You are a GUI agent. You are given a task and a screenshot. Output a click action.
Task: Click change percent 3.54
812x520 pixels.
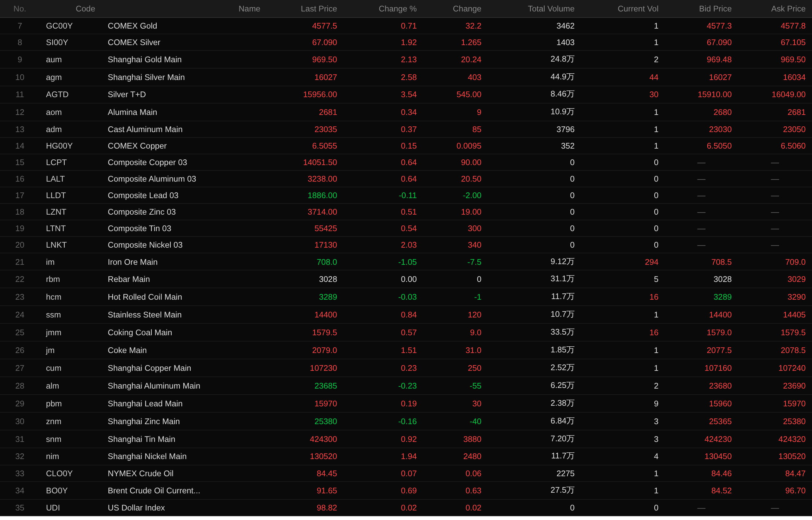coord(409,95)
